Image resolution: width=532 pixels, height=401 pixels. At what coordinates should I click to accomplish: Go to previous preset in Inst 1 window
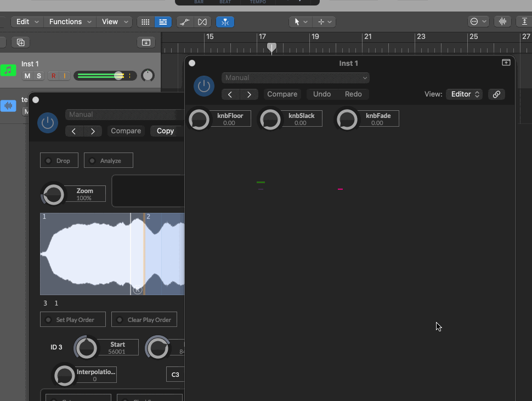230,94
